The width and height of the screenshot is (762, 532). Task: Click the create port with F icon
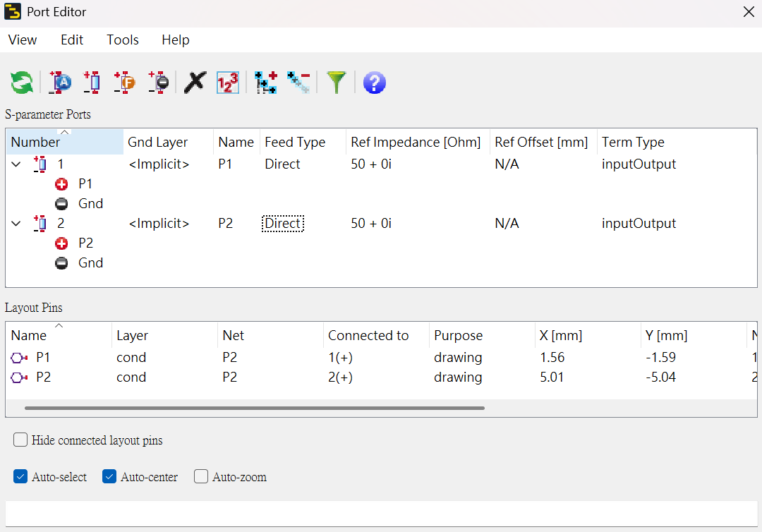124,82
